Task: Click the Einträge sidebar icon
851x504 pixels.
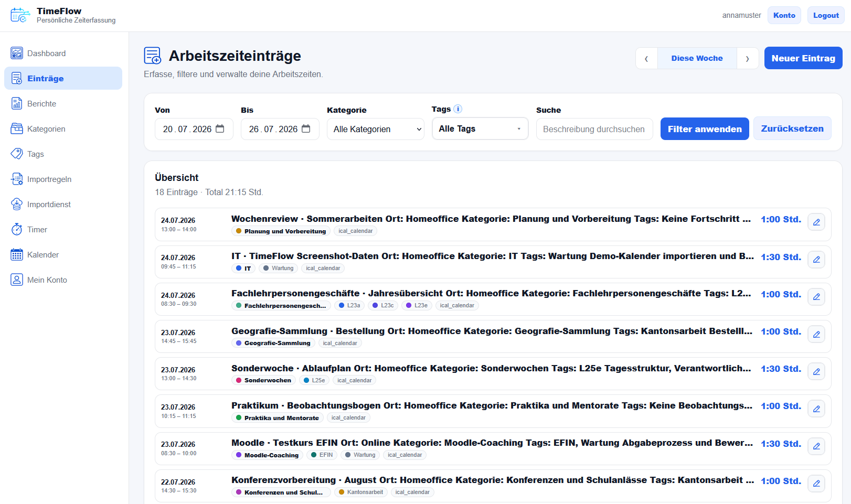Action: (17, 78)
